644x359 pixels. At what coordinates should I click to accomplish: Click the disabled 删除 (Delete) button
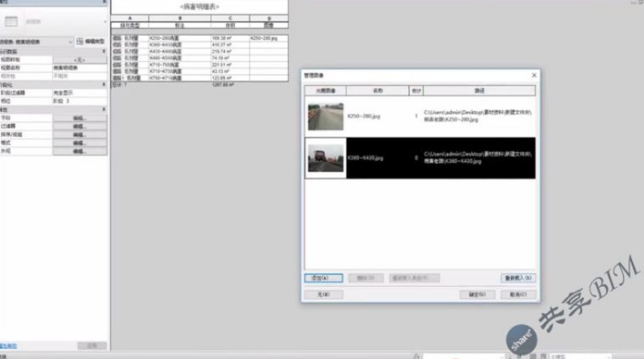tap(365, 278)
